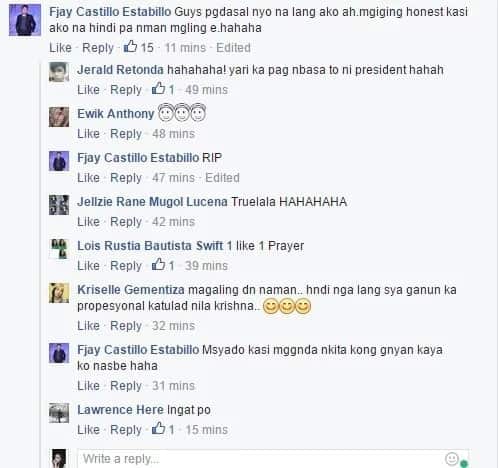
Task: View edit history on the RIP comment
Action: coord(222,177)
